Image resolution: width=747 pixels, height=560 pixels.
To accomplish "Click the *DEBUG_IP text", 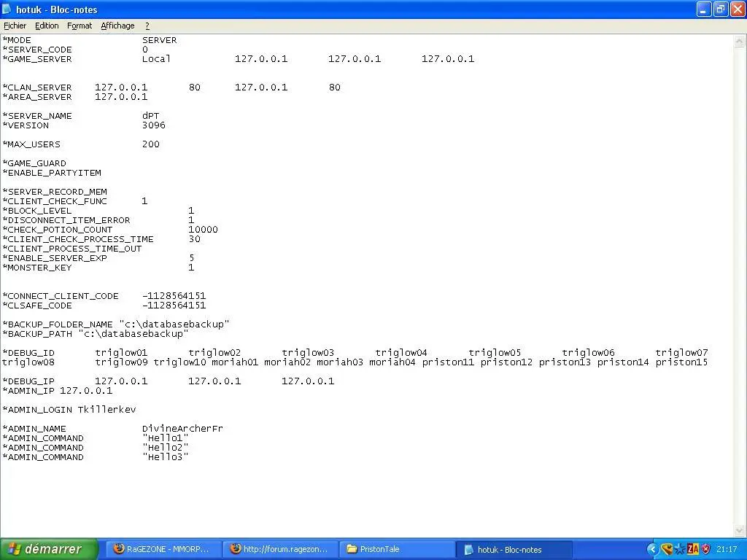I will click(28, 381).
